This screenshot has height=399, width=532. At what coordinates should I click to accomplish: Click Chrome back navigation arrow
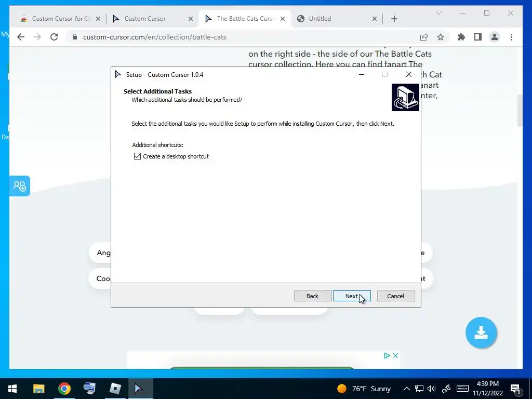(x=21, y=37)
